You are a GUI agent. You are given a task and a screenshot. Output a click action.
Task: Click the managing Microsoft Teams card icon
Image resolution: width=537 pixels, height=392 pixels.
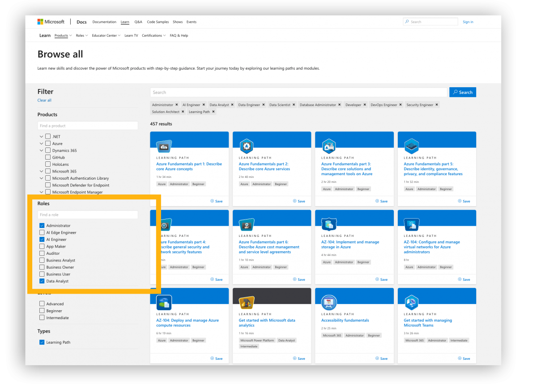[411, 303]
